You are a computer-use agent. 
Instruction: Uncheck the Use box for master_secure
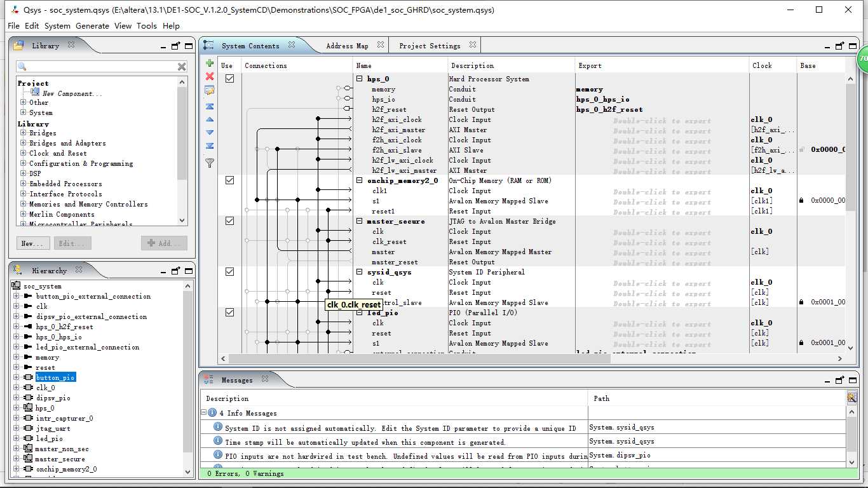[x=229, y=221]
